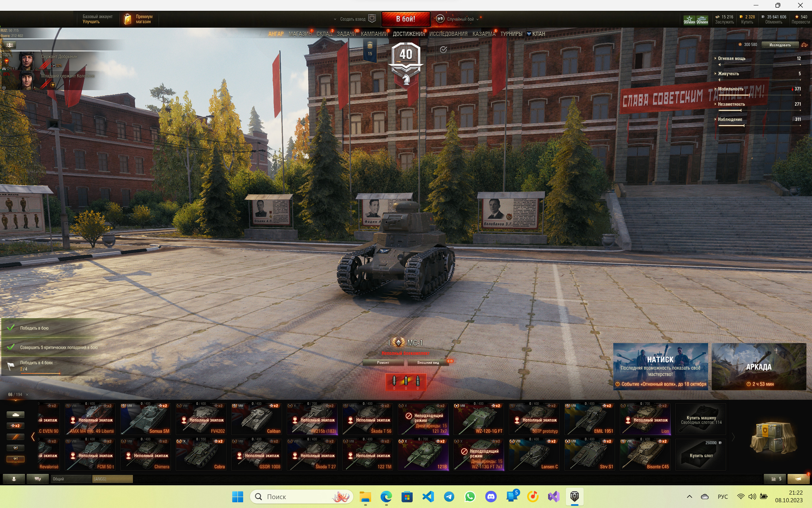
Task: Click the «Внешний вид» exterior button
Action: tap(428, 363)
